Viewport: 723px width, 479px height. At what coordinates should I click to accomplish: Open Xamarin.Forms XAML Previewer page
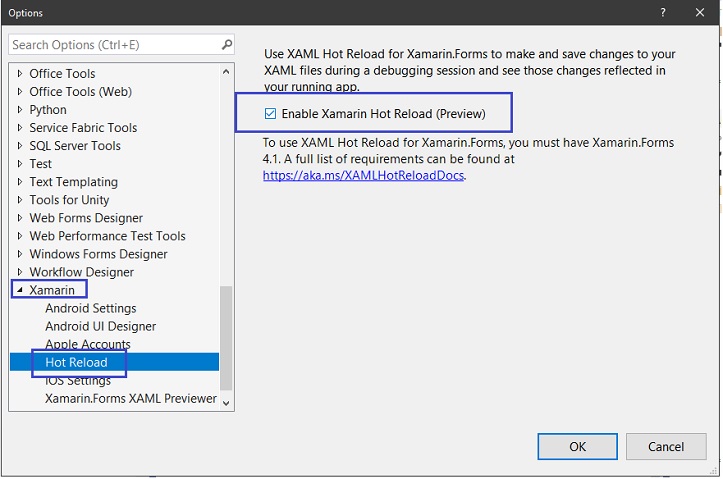click(x=131, y=398)
